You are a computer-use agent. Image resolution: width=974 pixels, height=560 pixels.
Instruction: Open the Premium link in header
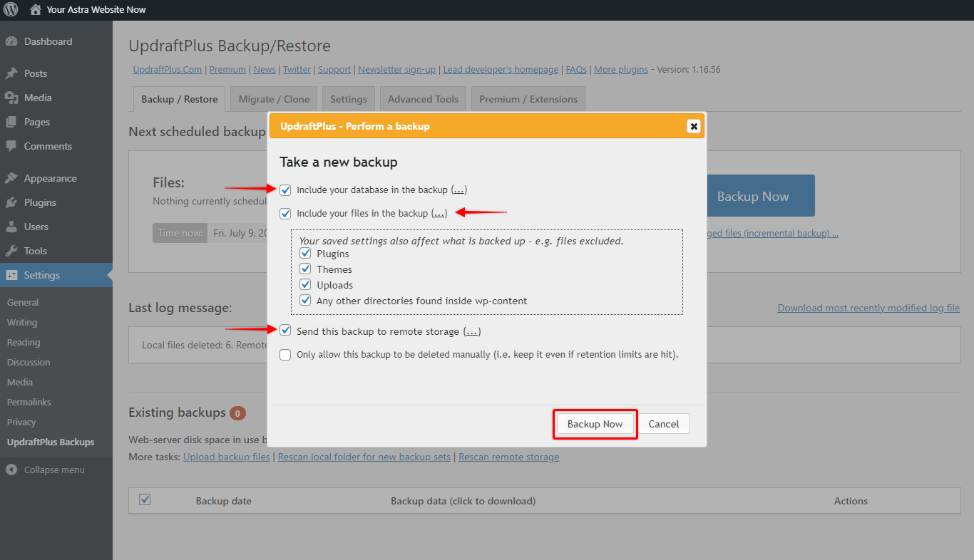click(227, 69)
